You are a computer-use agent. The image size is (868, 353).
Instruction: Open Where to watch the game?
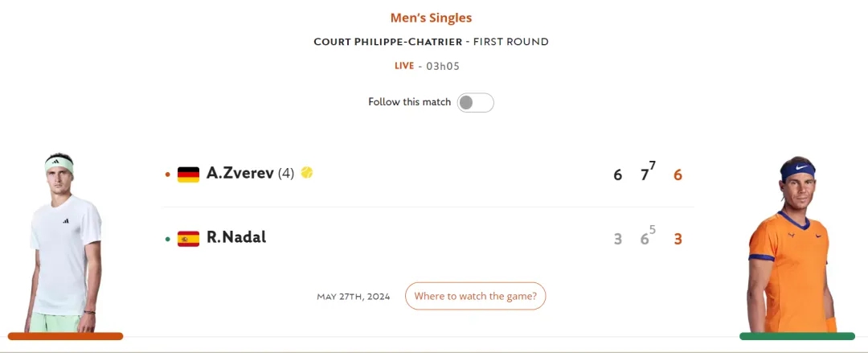[x=476, y=296]
